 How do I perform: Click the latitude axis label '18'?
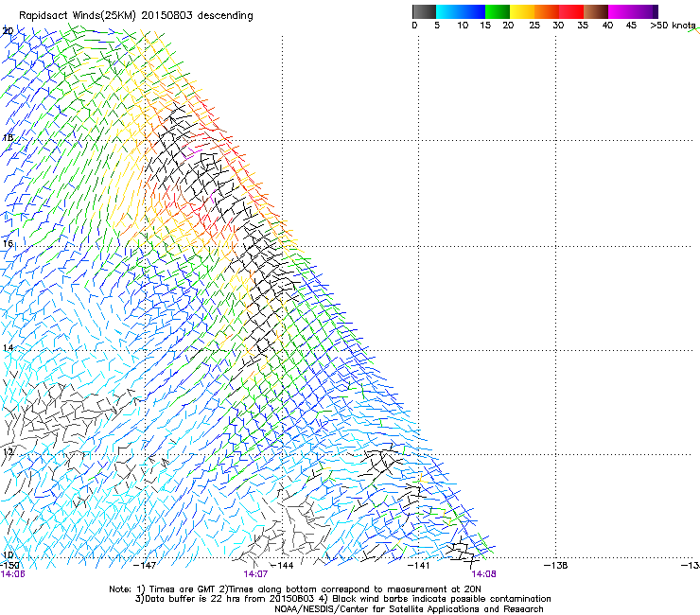coord(8,137)
